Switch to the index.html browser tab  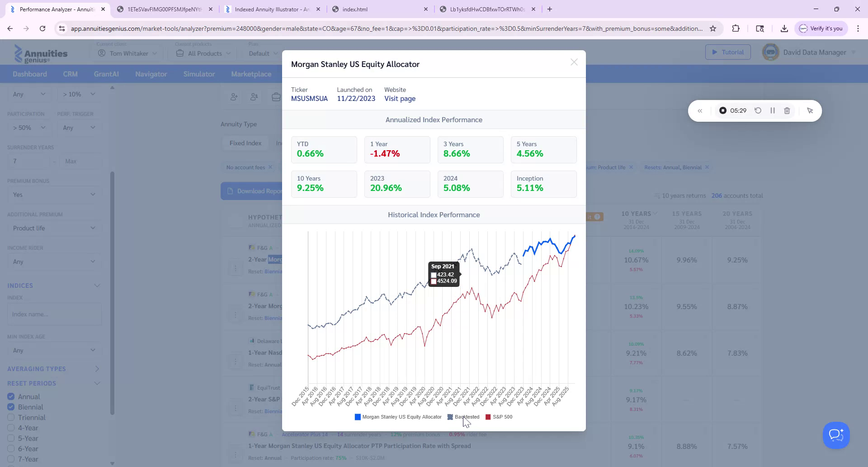(x=380, y=9)
